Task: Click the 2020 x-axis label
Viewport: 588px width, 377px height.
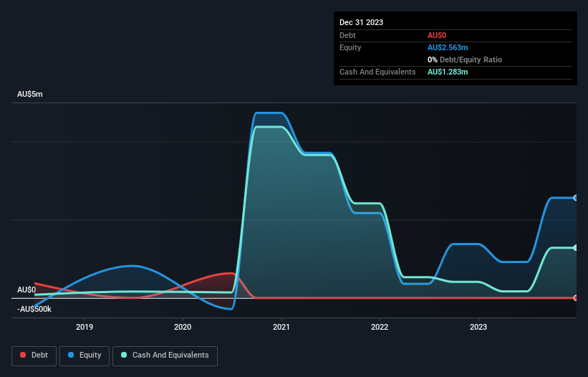Action: [183, 327]
